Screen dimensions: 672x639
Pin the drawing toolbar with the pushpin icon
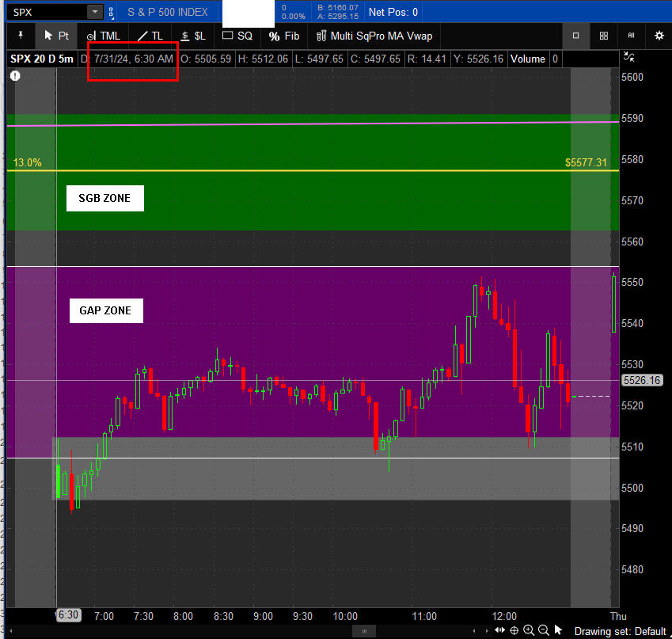(x=20, y=36)
